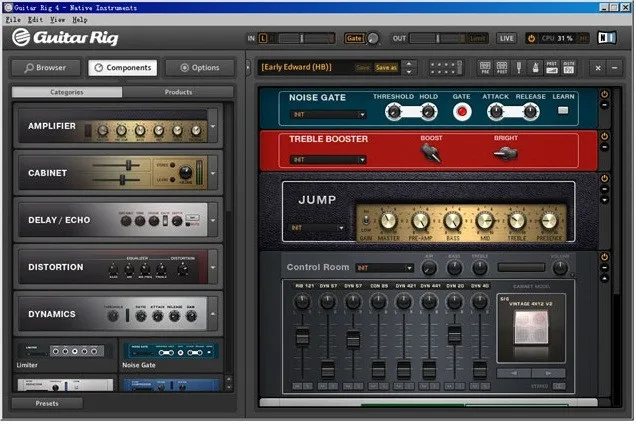
Task: Toggle the Treble Booster power button
Action: (604, 136)
